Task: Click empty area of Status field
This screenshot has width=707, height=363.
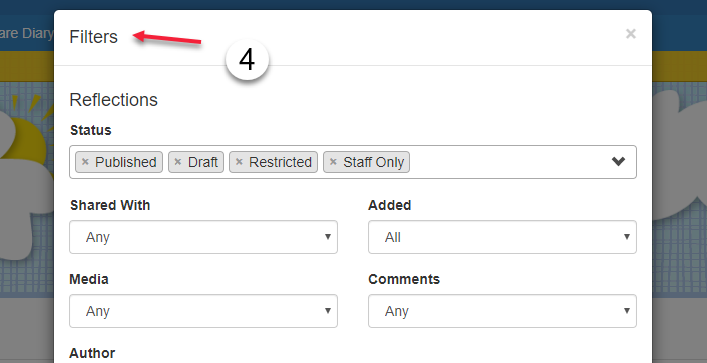Action: 507,162
